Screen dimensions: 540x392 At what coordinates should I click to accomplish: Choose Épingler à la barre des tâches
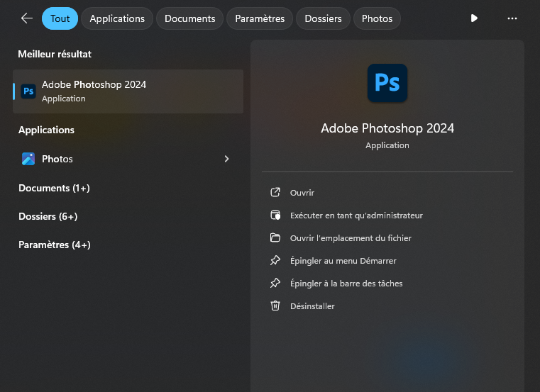pyautogui.click(x=346, y=284)
